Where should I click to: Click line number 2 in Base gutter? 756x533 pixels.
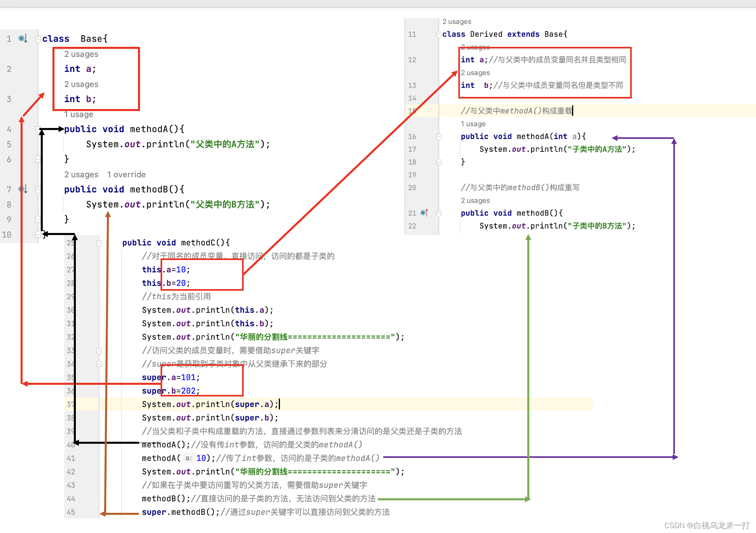coord(9,69)
